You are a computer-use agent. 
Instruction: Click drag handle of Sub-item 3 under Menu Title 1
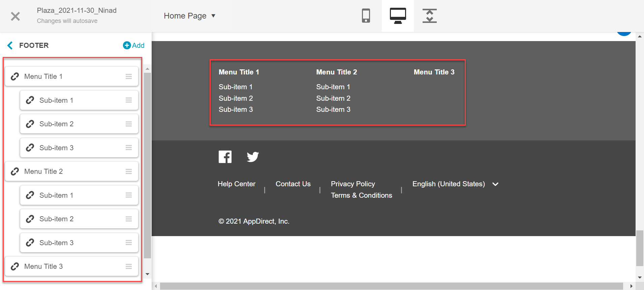coord(129,148)
